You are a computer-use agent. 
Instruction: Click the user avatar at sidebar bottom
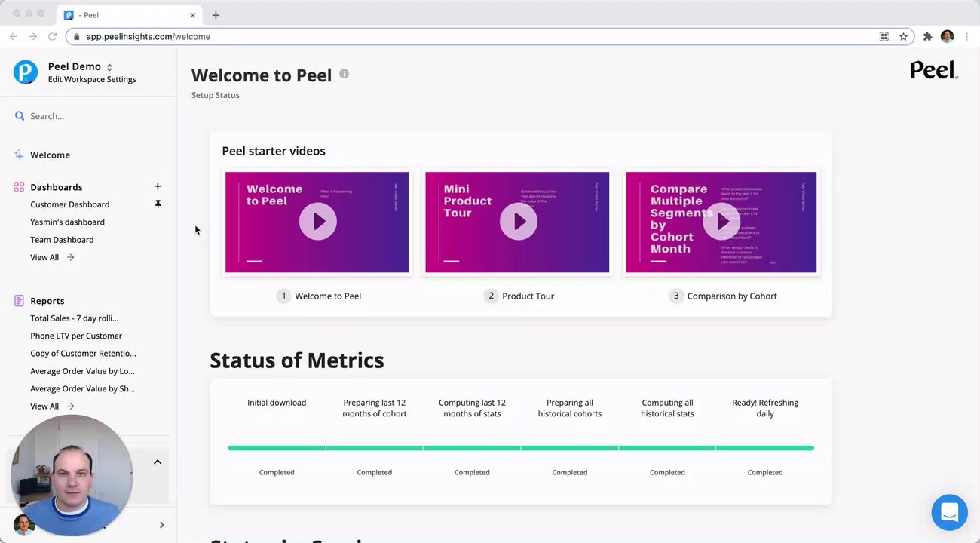[x=24, y=525]
